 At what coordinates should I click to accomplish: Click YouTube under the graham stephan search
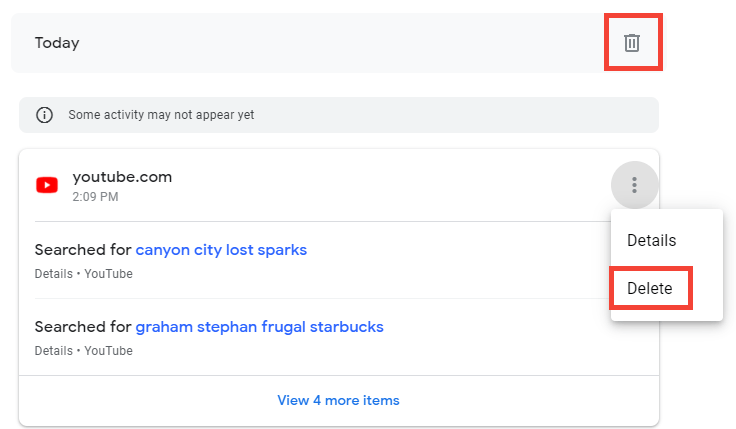109,351
